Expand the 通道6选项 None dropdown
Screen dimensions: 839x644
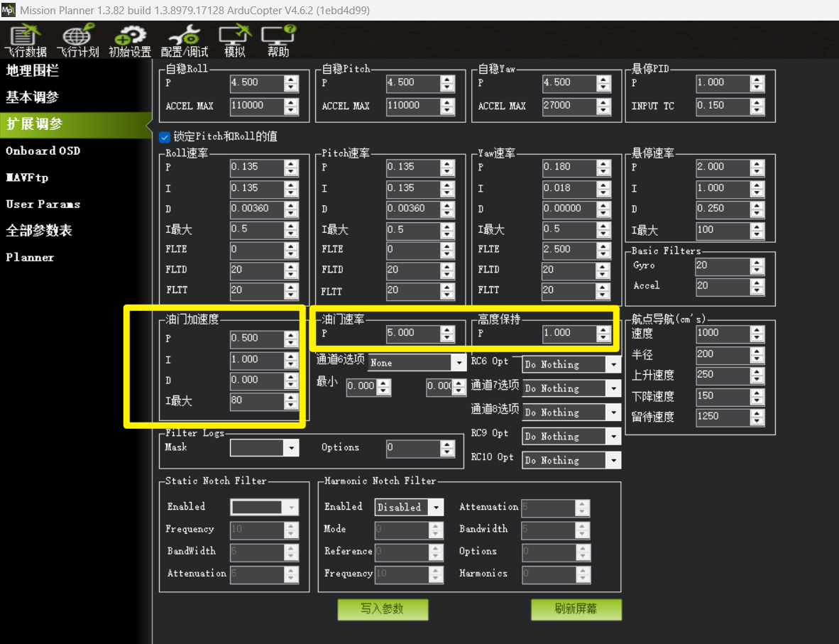(x=458, y=363)
